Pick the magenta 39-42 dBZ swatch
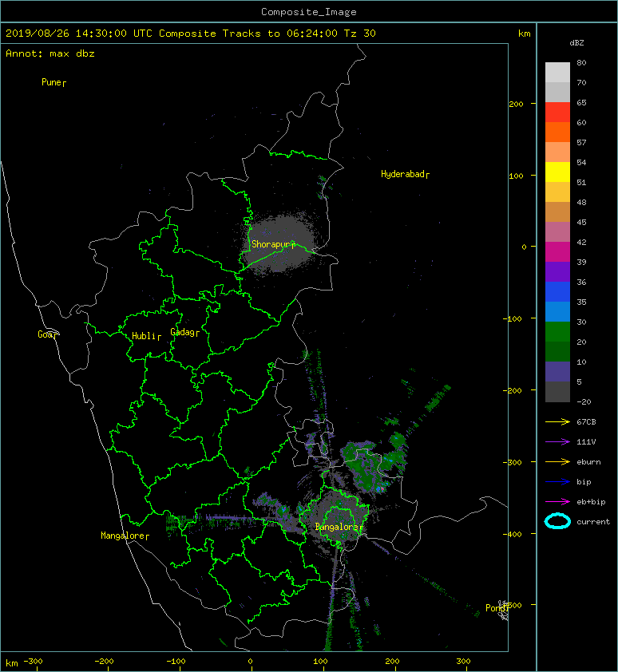618x672 pixels. tap(557, 252)
